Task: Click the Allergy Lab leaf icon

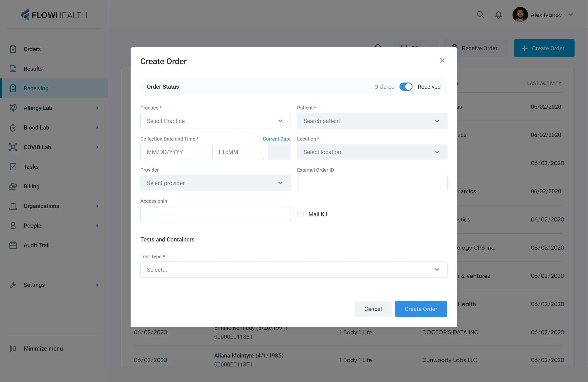Action: pos(13,108)
